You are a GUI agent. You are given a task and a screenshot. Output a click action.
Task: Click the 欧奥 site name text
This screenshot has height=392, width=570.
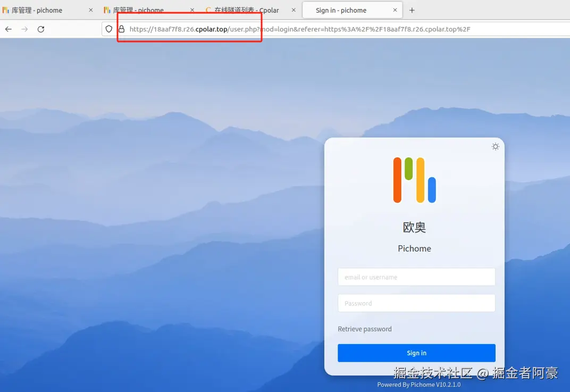tap(414, 227)
